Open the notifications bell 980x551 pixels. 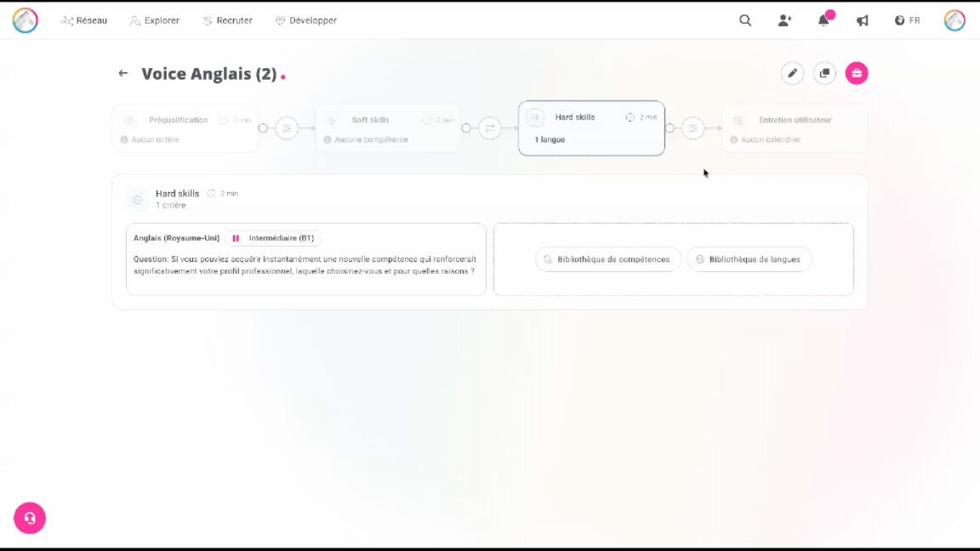823,20
